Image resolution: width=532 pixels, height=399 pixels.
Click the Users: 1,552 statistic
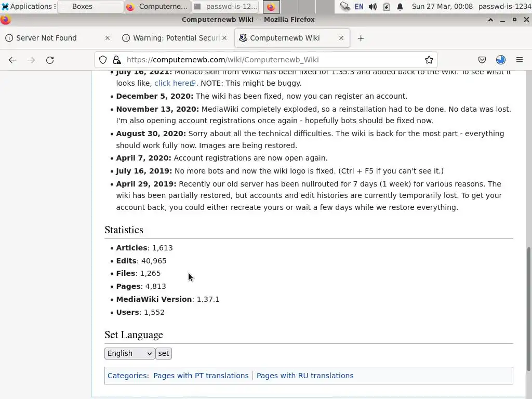140,312
